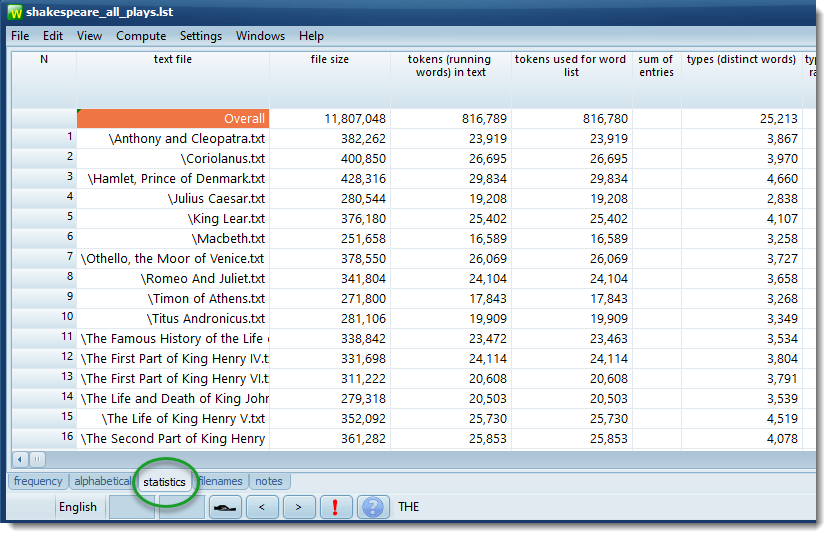Click the text file column header
This screenshot has height=538, width=831.
click(173, 80)
